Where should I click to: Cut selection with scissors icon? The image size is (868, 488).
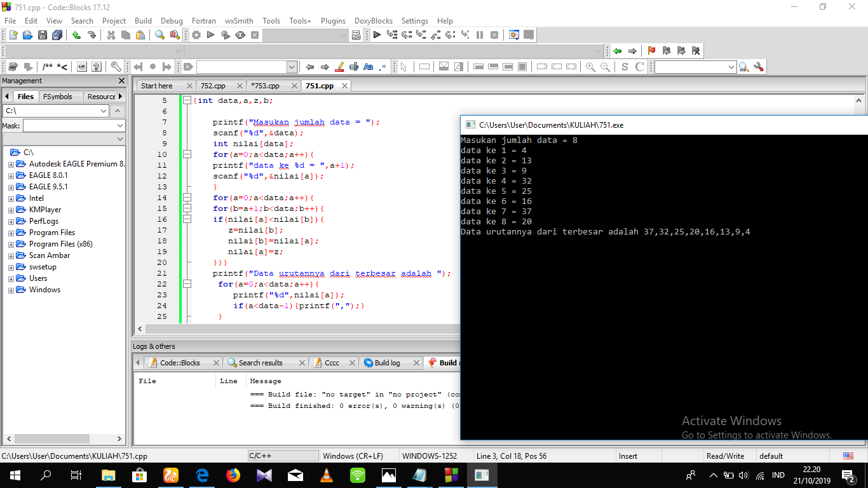(x=111, y=35)
